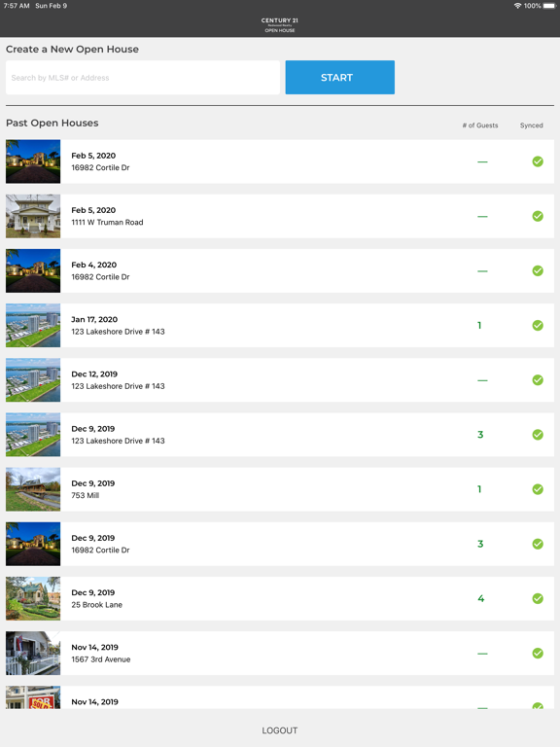
Task: Click guest count 1 for Jan 17 Lakeshore Drive
Action: 479,326
